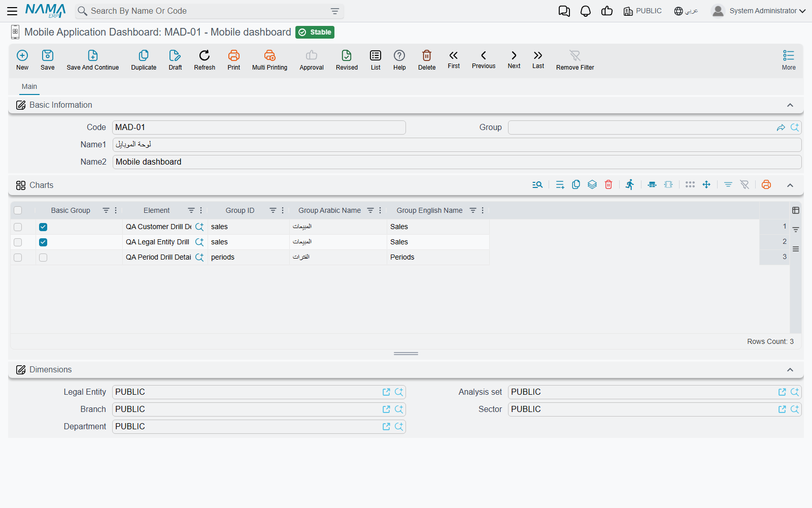This screenshot has width=812, height=508.
Task: Delete selected Charts rows with trash icon
Action: click(x=608, y=185)
